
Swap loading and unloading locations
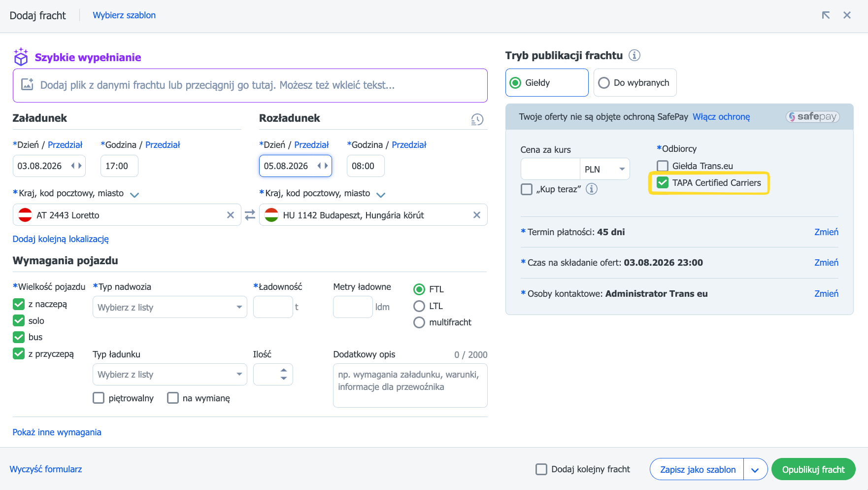pyautogui.click(x=250, y=215)
